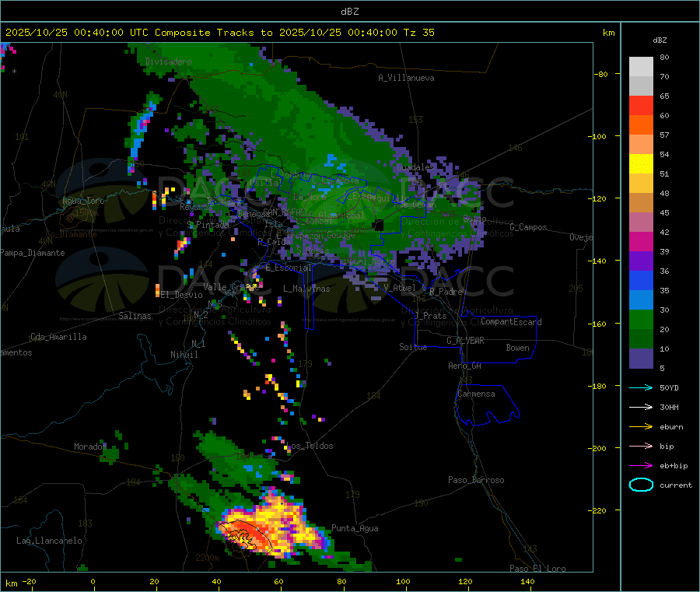Click the 'Divisadero' place label

(x=168, y=61)
